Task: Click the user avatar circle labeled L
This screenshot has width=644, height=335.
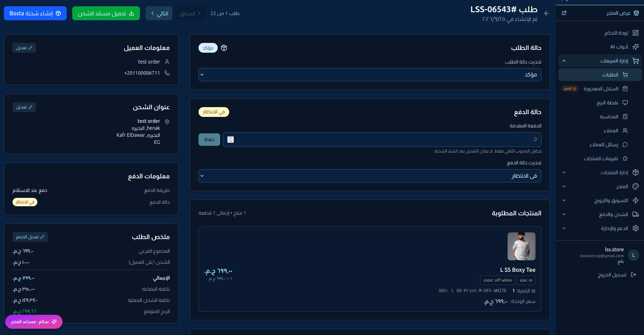Action: tap(634, 255)
